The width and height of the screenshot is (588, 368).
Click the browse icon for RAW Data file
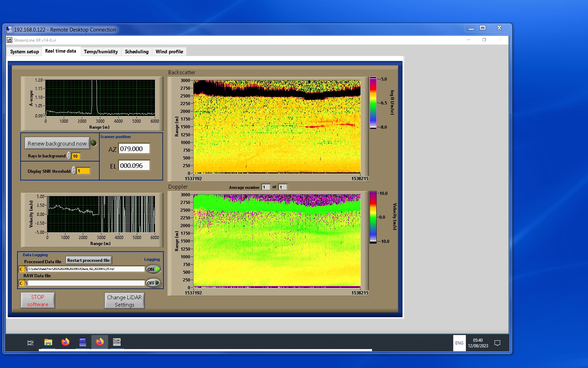(x=26, y=283)
